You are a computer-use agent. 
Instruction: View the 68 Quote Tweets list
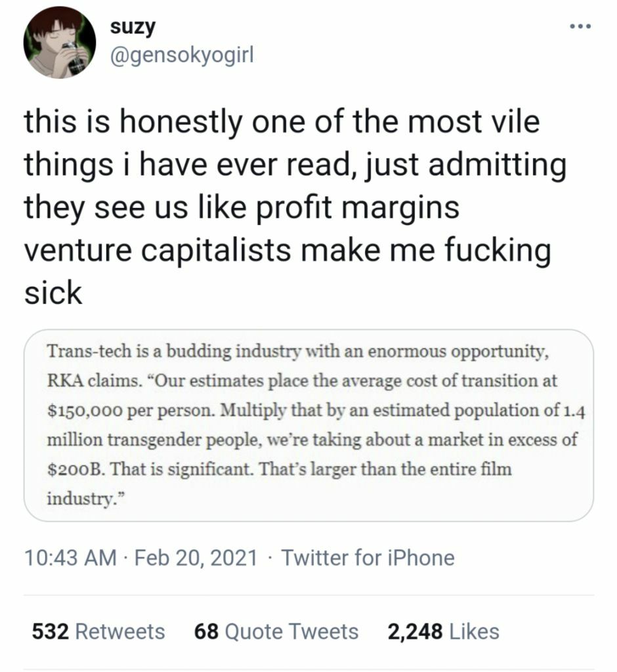(276, 632)
